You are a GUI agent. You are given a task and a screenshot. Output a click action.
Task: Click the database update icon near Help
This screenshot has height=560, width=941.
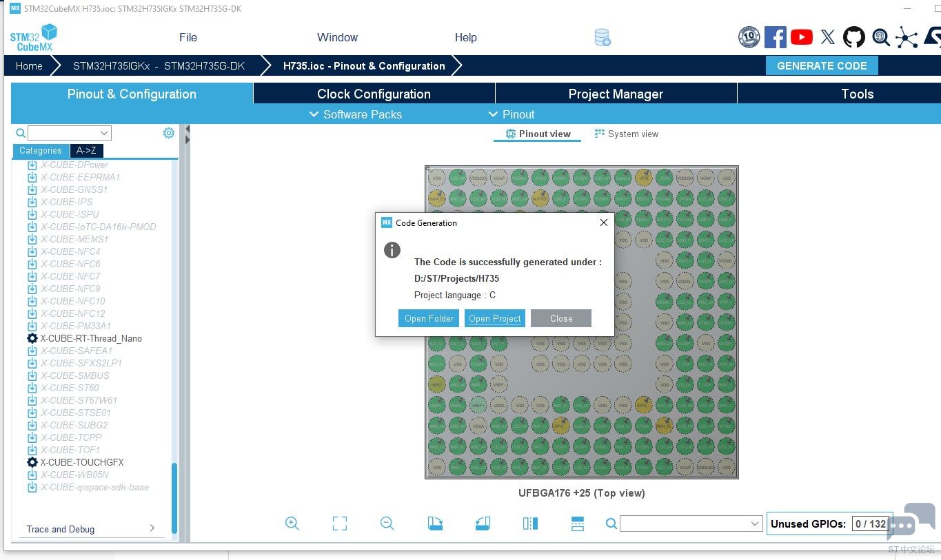pyautogui.click(x=603, y=38)
